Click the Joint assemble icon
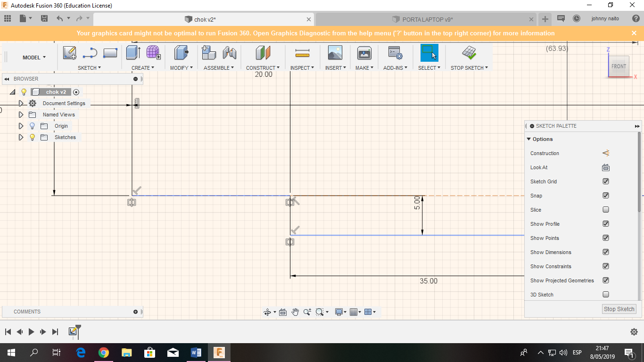Image resolution: width=644 pixels, height=362 pixels. (x=230, y=52)
